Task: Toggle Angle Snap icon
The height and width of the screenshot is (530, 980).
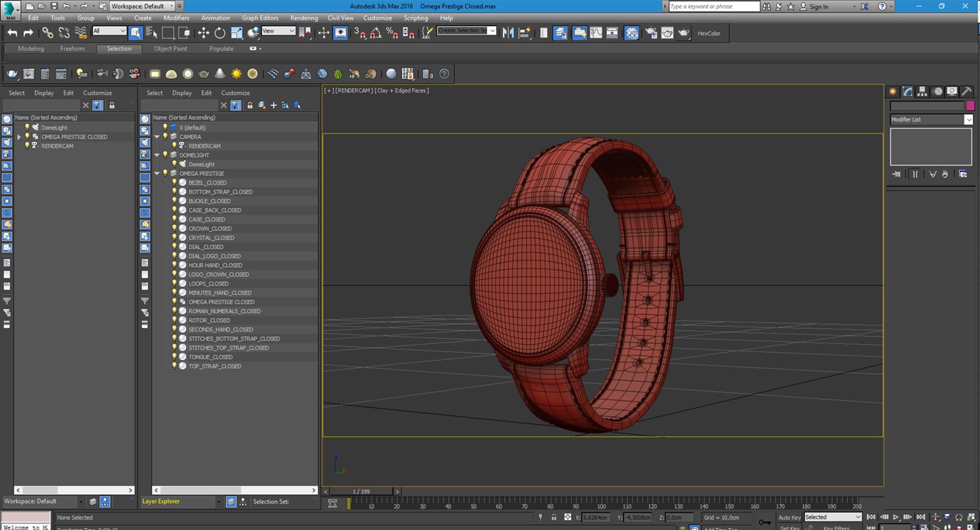Action: (x=376, y=33)
